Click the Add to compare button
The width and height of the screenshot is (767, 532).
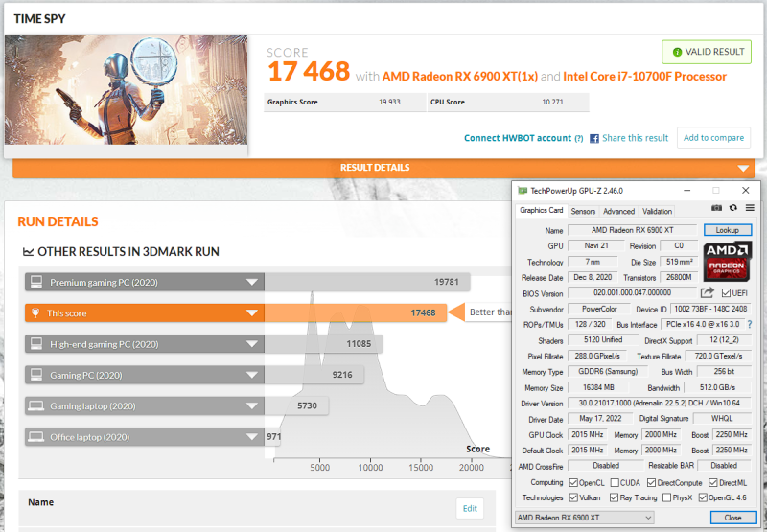point(714,138)
